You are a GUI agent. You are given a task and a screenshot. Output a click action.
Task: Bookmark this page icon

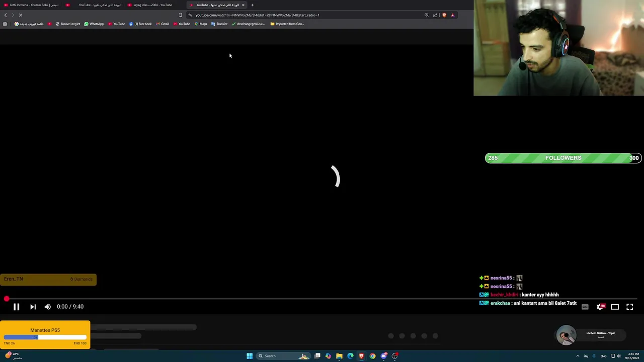(180, 15)
